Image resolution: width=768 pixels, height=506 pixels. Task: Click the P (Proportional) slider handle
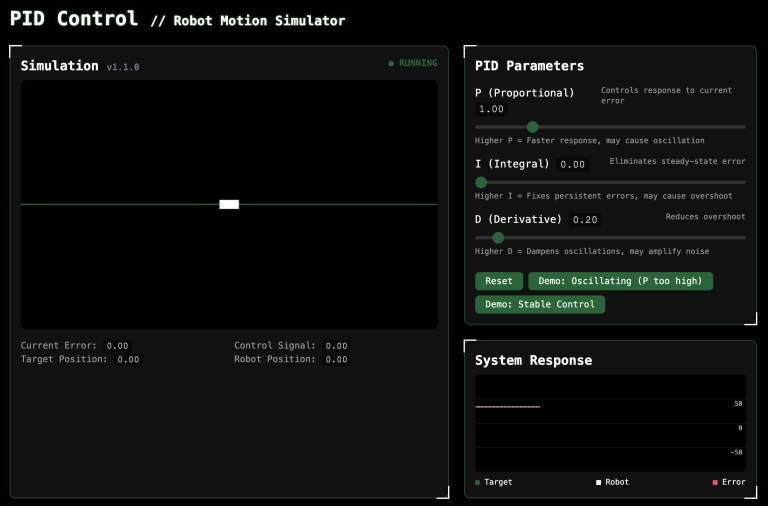532,127
